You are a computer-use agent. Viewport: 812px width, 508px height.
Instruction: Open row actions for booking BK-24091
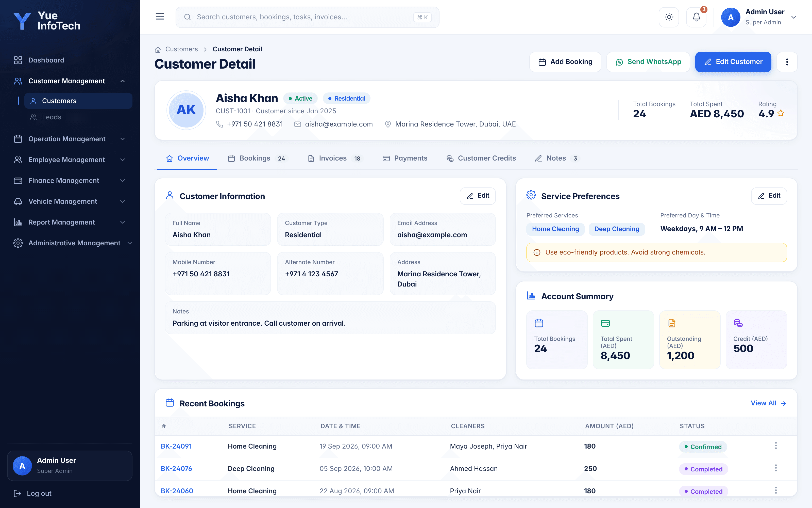(x=776, y=446)
